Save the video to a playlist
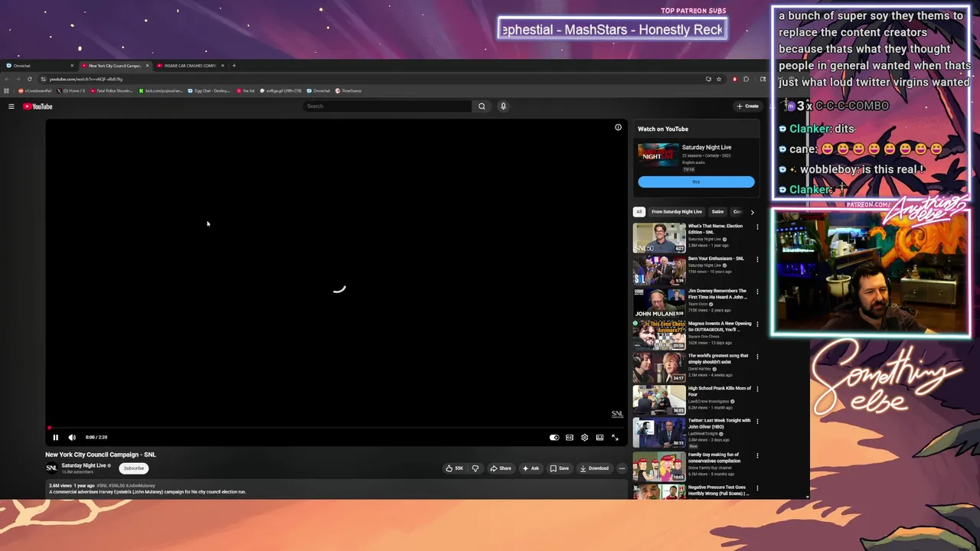This screenshot has height=551, width=980. click(x=560, y=468)
